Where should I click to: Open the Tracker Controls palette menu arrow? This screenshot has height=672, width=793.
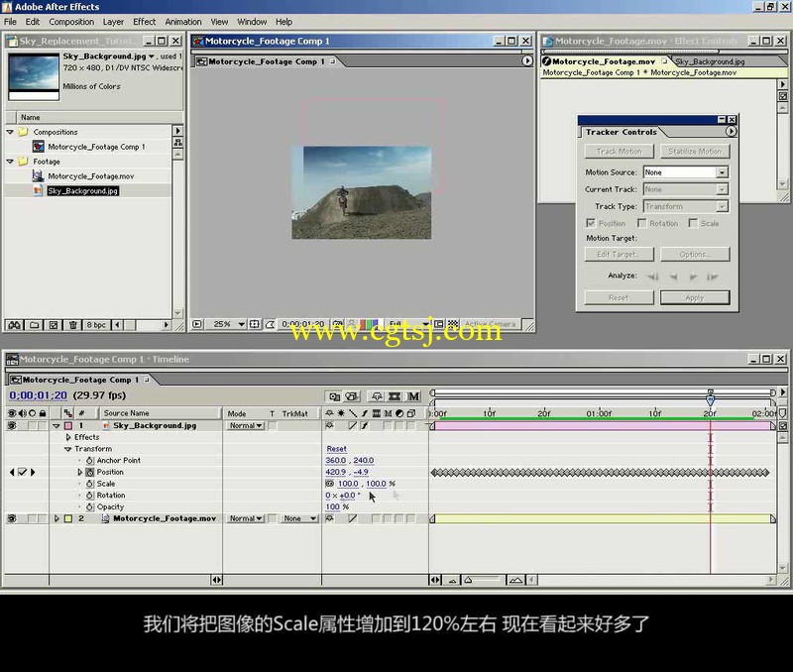tap(731, 132)
